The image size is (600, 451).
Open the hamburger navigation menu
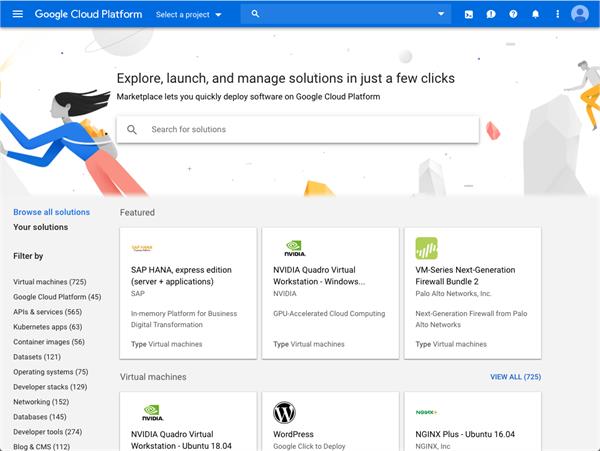point(18,14)
